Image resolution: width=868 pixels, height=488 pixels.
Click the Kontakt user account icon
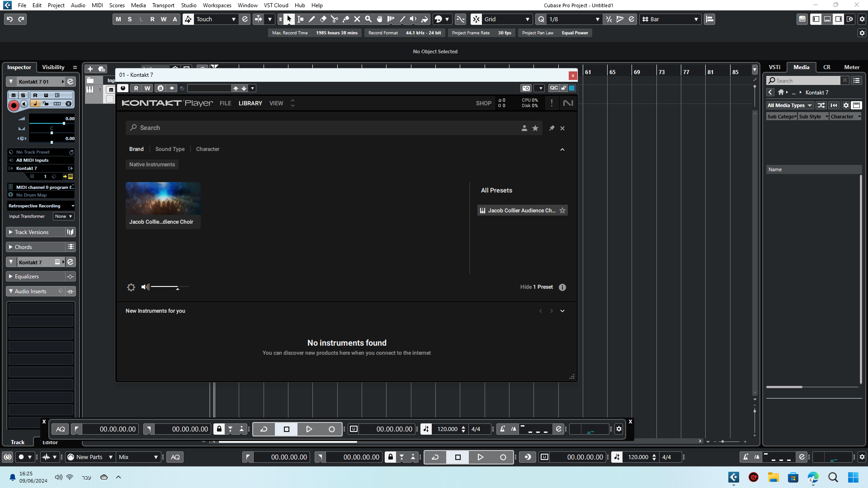pyautogui.click(x=524, y=128)
